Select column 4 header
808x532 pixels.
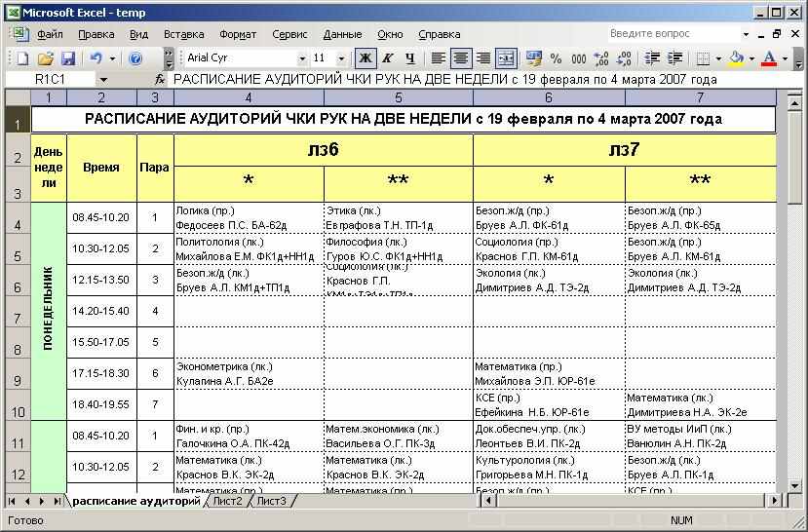coord(249,97)
